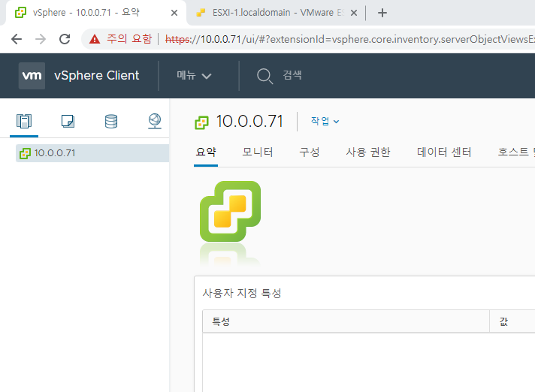
Task: Click the VMware vm logo
Action: tap(32, 76)
